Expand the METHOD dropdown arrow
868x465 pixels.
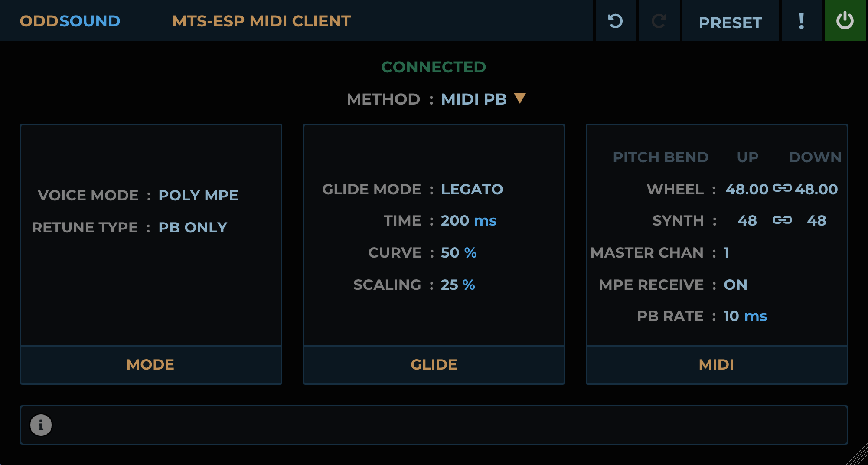[520, 98]
